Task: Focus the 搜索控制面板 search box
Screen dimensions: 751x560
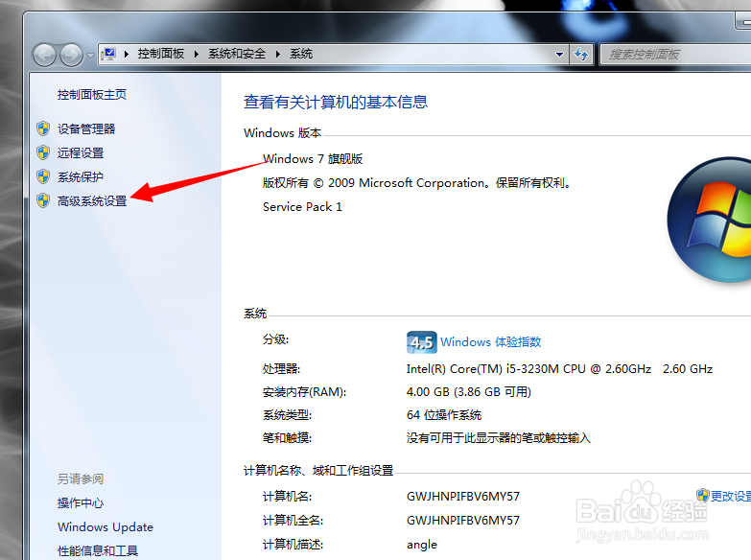Action: [675, 55]
